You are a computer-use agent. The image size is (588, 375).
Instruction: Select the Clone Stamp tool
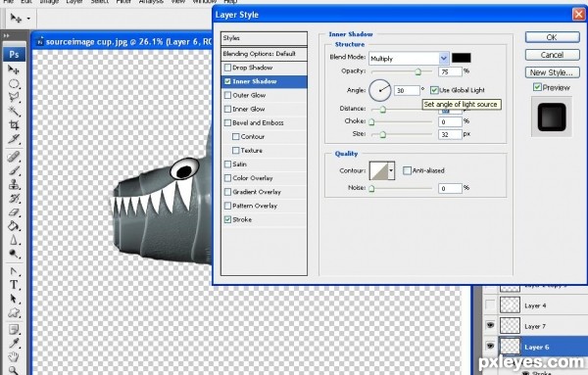[14, 184]
